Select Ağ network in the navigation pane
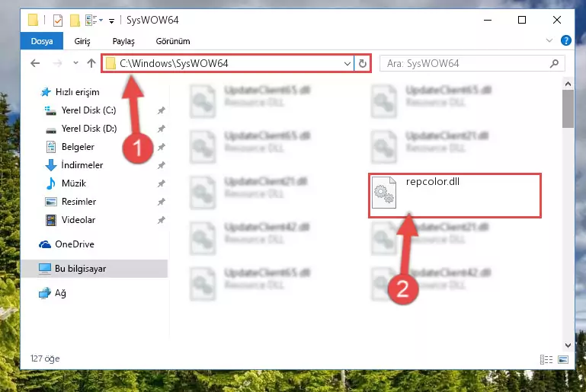This screenshot has width=586, height=392. 53,293
